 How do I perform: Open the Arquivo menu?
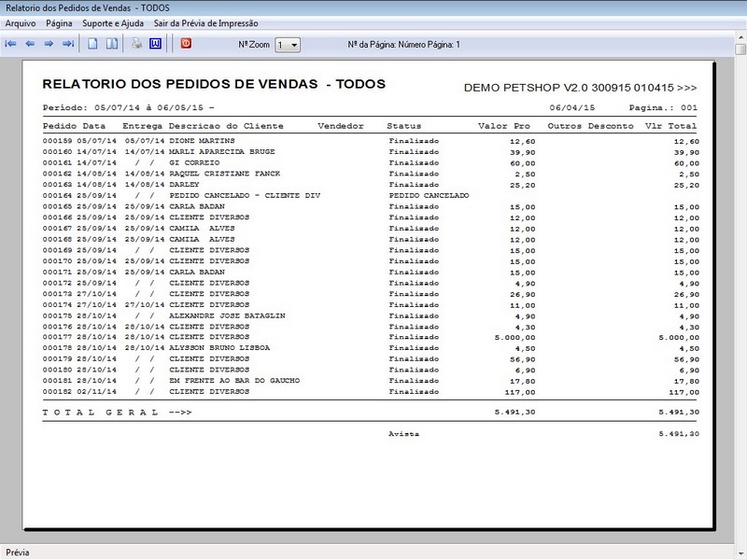[21, 23]
